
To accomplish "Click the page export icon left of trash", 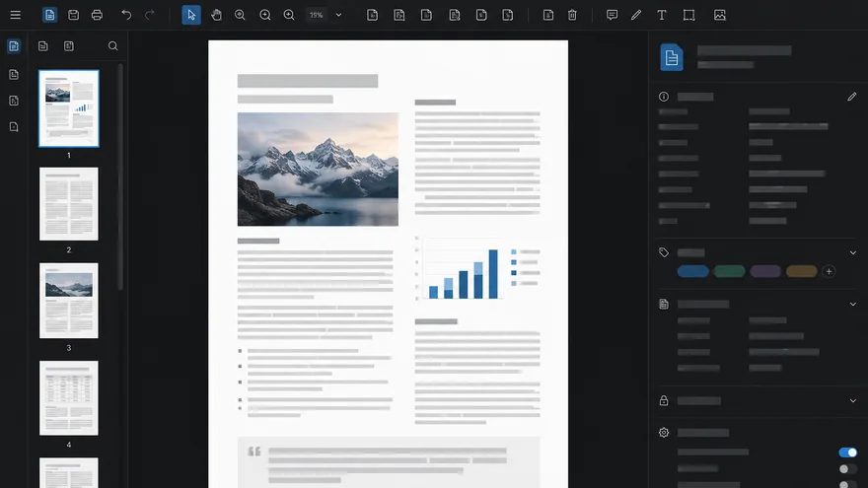I will [548, 15].
